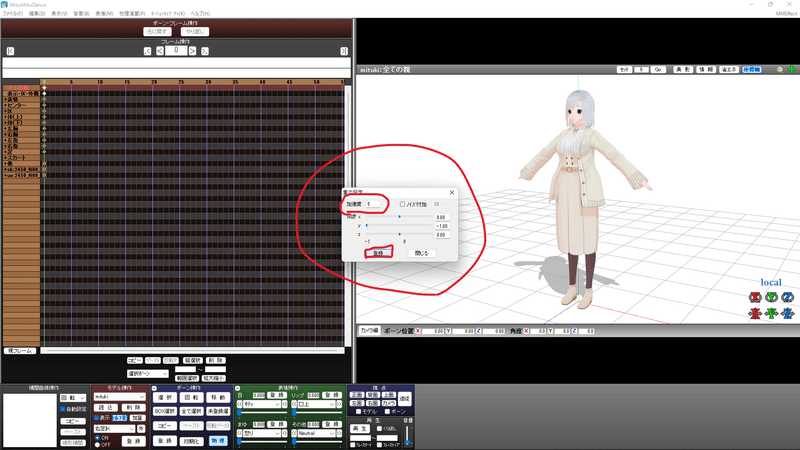
Task: Open the IK bone dropdown 右足IK
Action: coord(114,429)
